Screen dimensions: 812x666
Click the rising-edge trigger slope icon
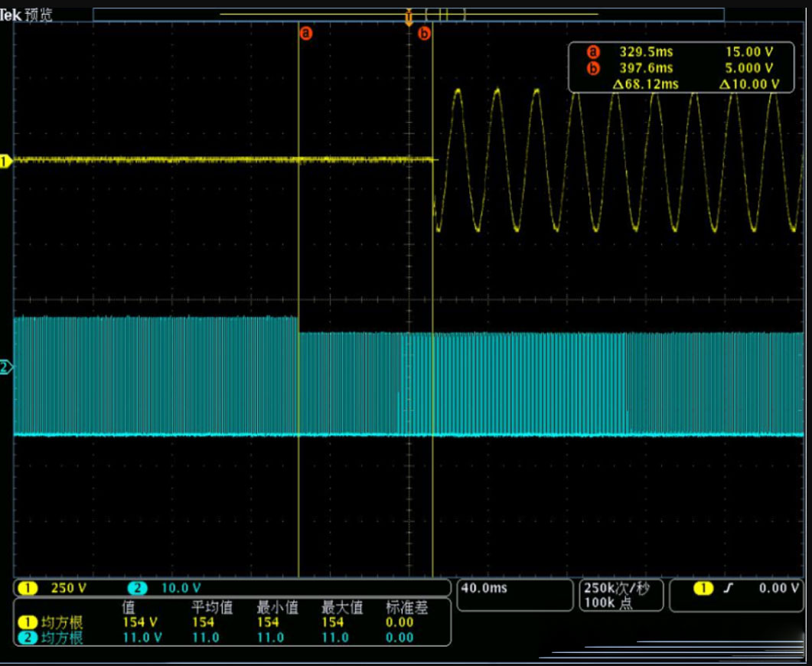[x=728, y=589]
